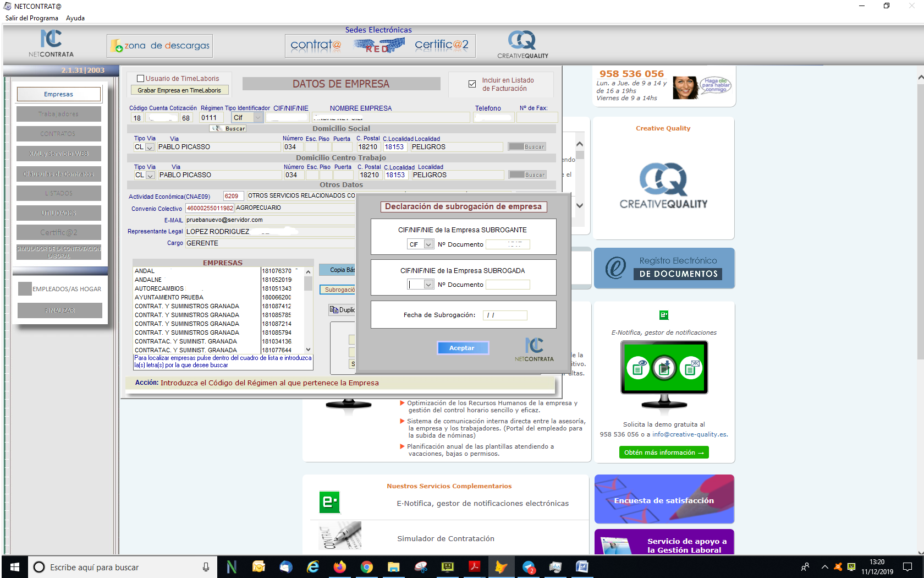Open Chrome from taskbar
The height and width of the screenshot is (578, 924).
coord(367,567)
